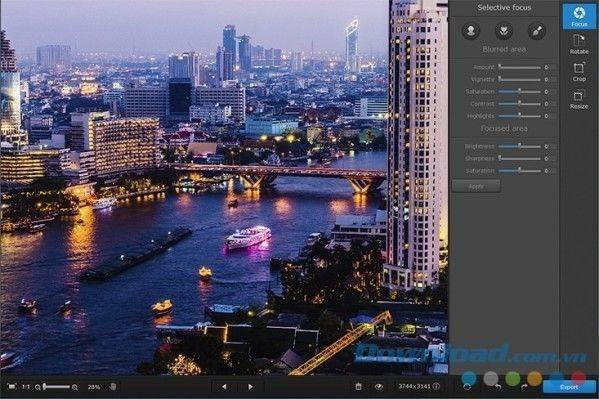Choose the portrait focus mode icon
The width and height of the screenshot is (599, 399).
point(471,31)
